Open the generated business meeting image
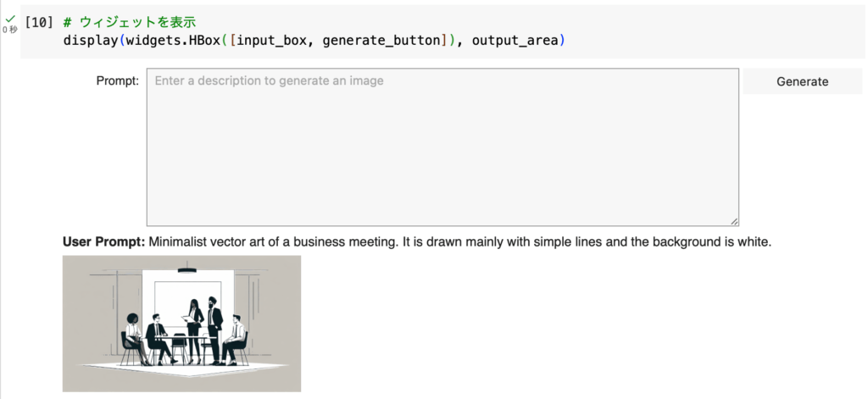This screenshot has height=399, width=868. click(181, 323)
